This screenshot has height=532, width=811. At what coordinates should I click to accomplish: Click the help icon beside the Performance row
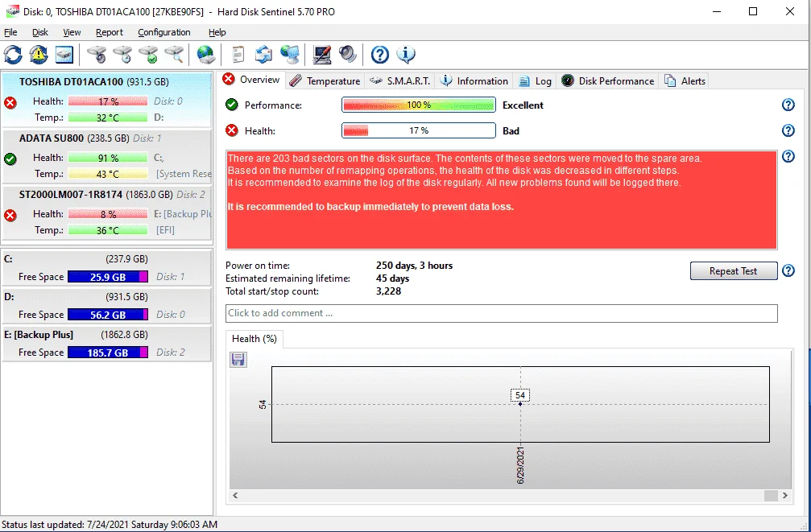click(788, 105)
